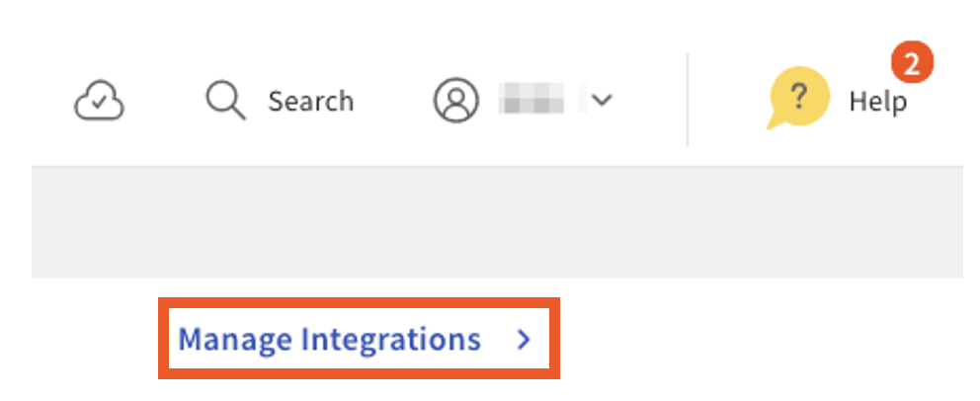Click the cloud sync status icon
This screenshot has width=980, height=401.
[x=99, y=101]
